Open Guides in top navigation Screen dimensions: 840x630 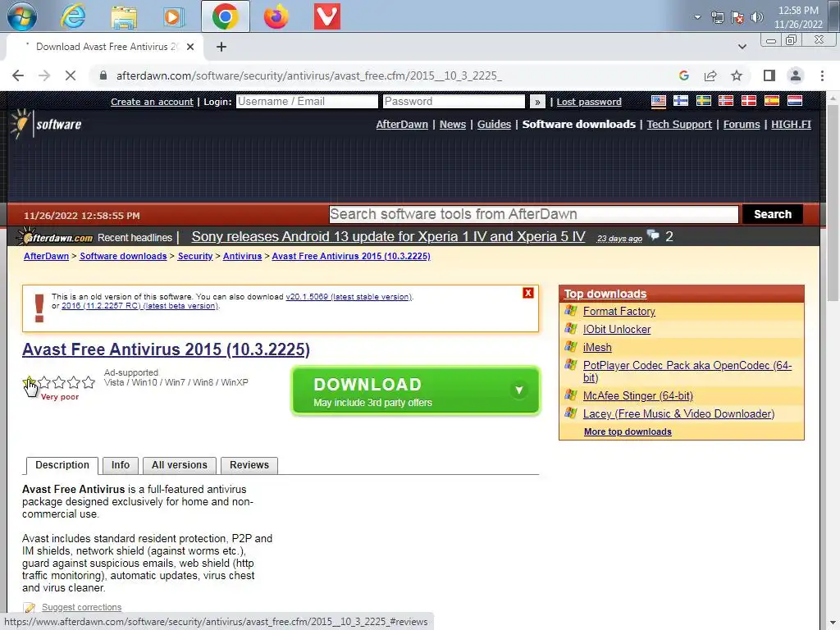click(x=494, y=125)
